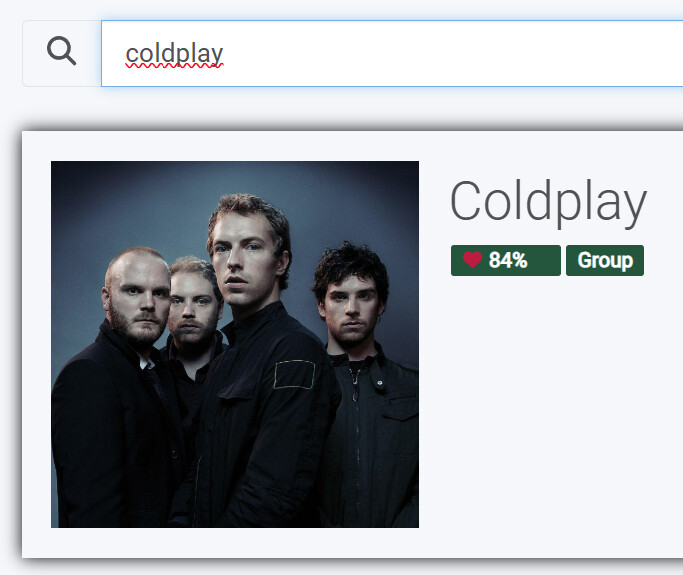Click the percentage text 84%
This screenshot has height=575, width=683.
tap(508, 260)
